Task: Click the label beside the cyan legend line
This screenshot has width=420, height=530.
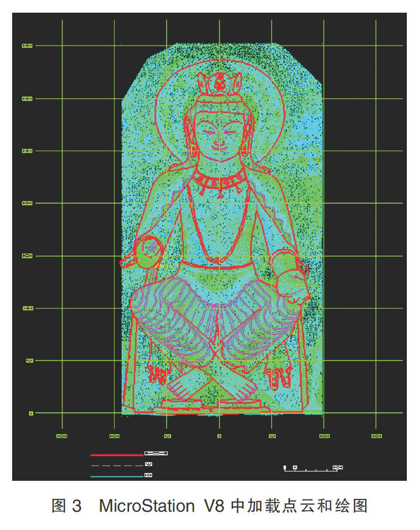Action: (148, 475)
